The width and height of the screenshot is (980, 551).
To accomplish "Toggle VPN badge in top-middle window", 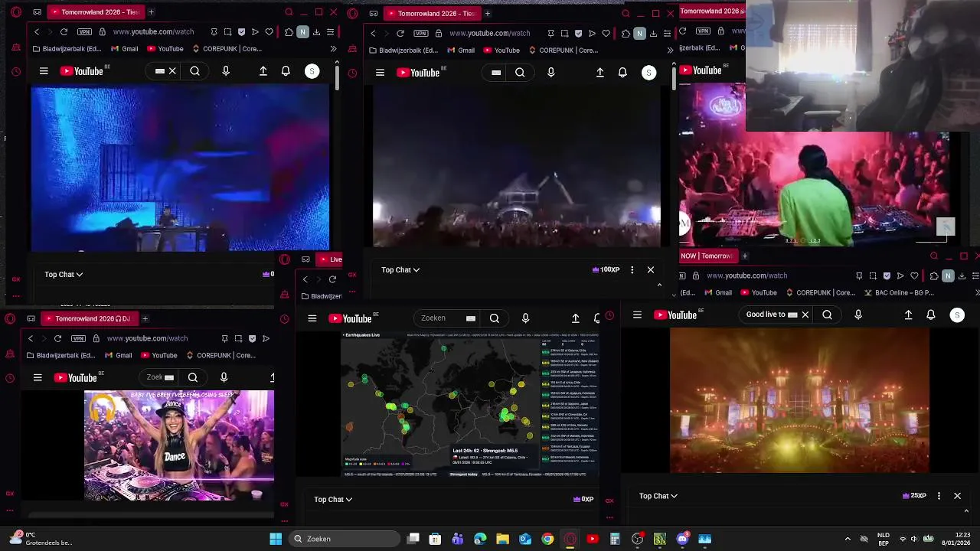I will (x=421, y=33).
